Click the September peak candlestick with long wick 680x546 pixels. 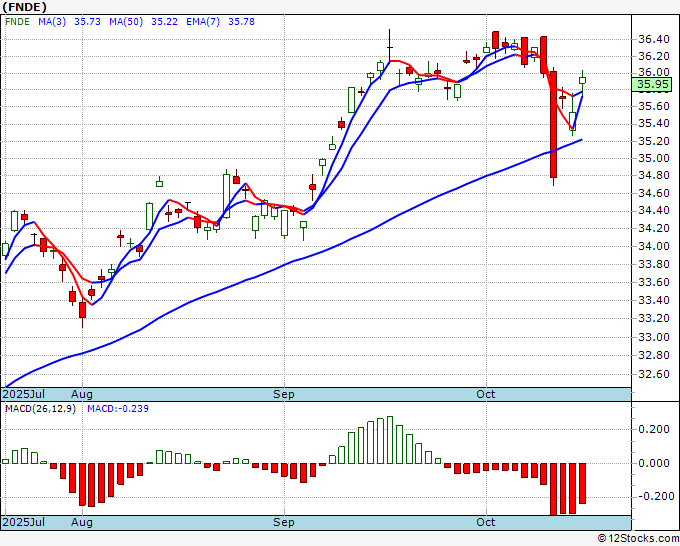pyautogui.click(x=389, y=45)
